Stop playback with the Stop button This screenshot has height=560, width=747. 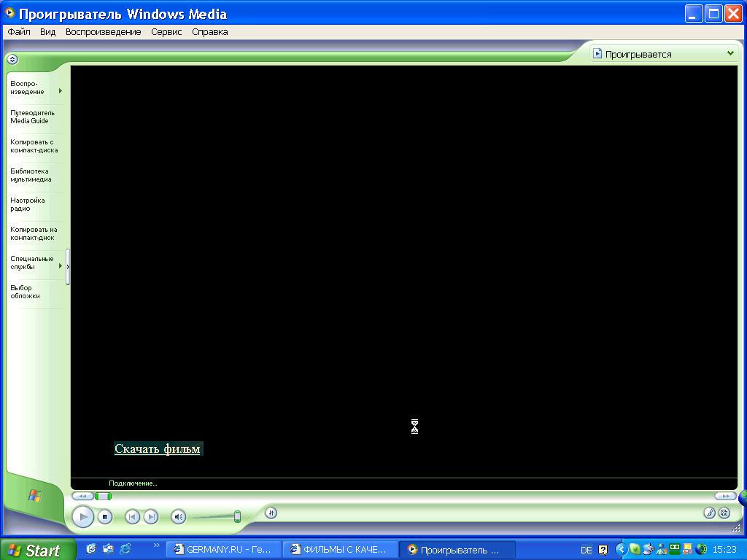coord(105,517)
